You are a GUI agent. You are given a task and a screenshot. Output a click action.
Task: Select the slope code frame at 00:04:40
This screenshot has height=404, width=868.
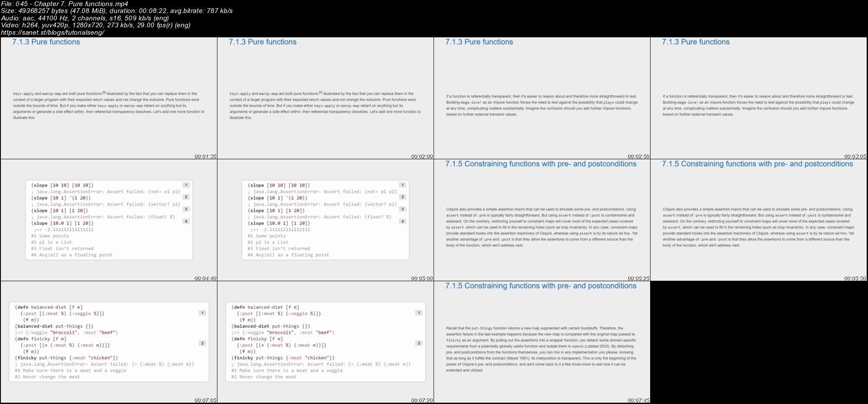pos(109,220)
